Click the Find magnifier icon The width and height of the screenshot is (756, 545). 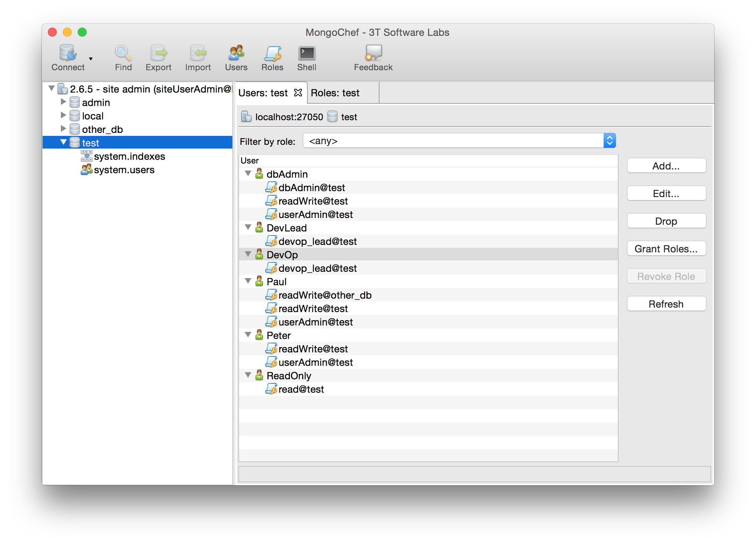tap(123, 53)
